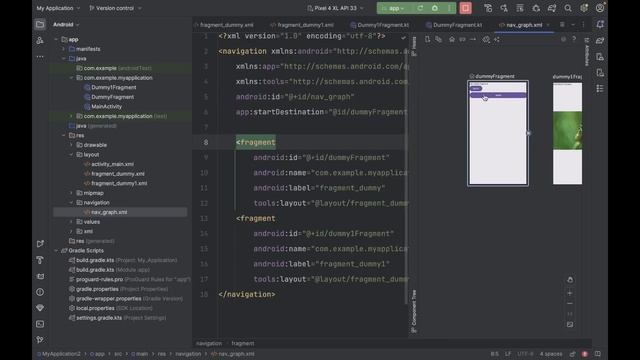Open the Version control dropdown
Screen dimensions: 640x360
point(115,8)
